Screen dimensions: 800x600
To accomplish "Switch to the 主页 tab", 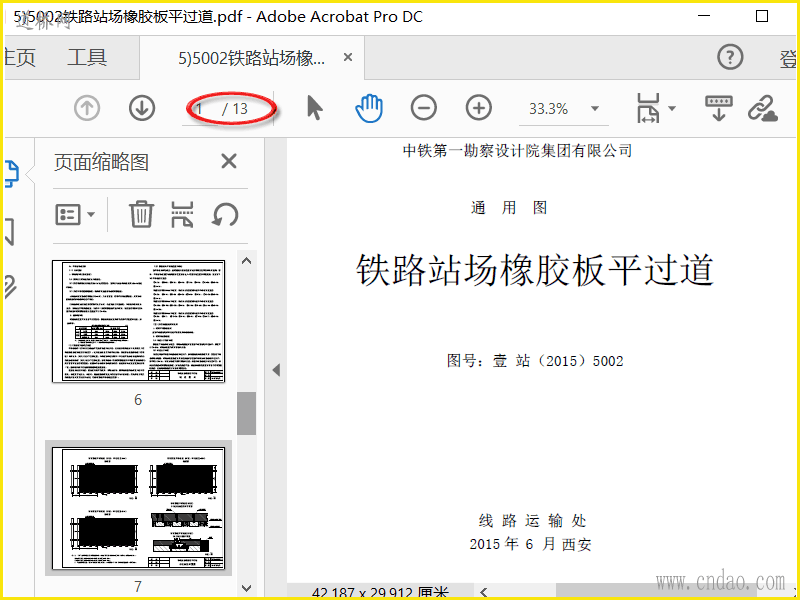I will point(19,58).
